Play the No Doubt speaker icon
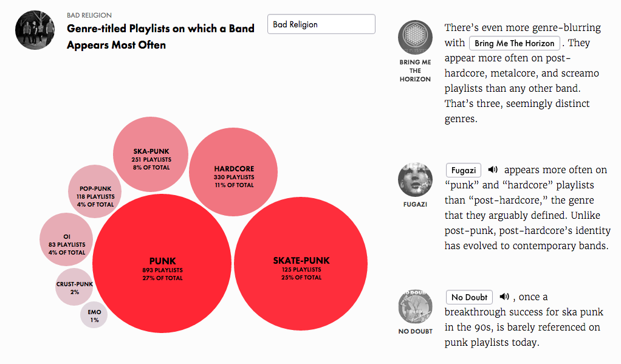The width and height of the screenshot is (621, 364). pos(504,297)
